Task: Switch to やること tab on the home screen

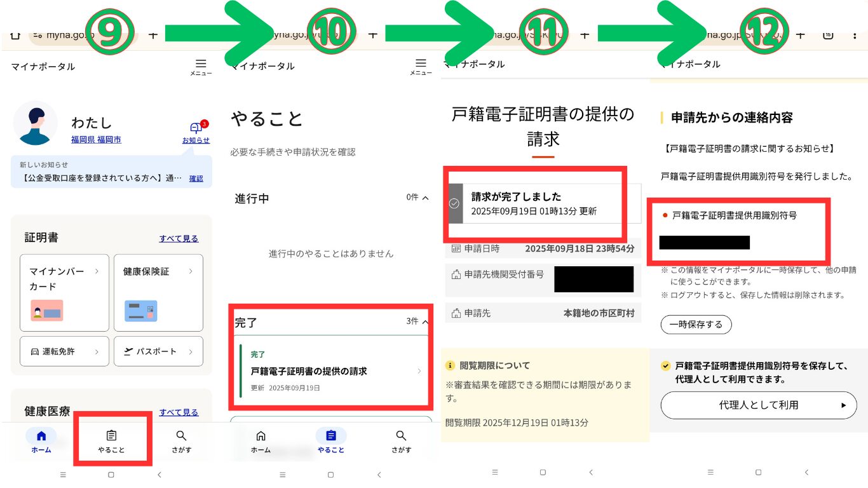Action: click(111, 442)
